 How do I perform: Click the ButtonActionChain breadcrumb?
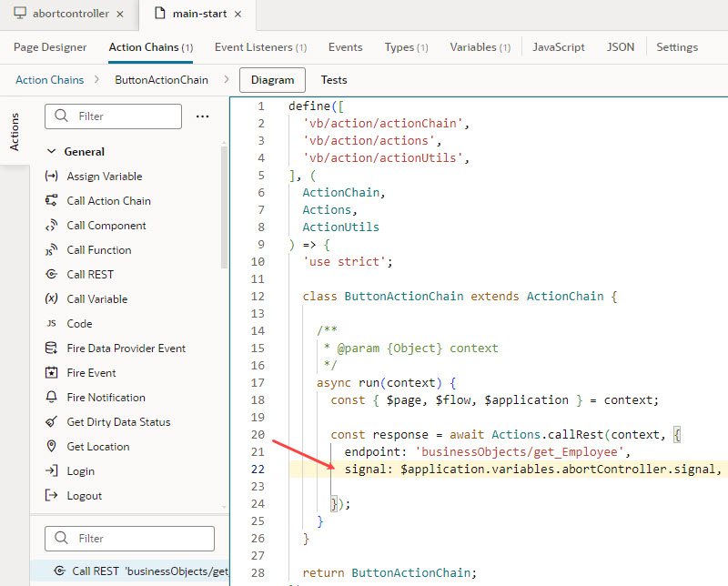point(162,80)
